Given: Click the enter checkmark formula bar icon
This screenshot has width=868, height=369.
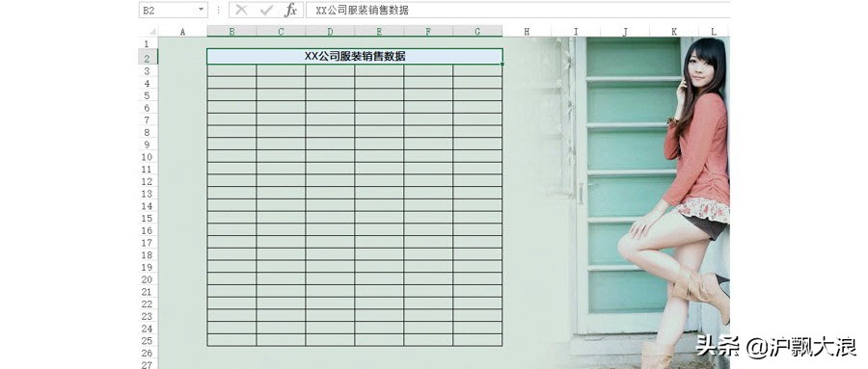Looking at the screenshot, I should (x=266, y=10).
